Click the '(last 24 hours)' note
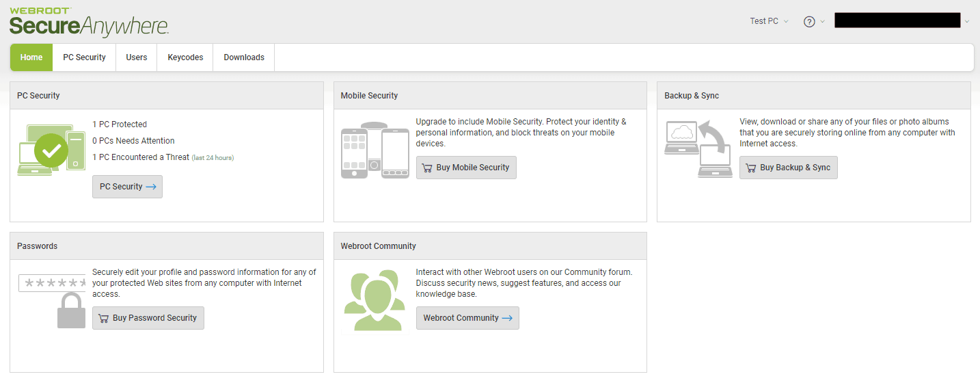This screenshot has height=383, width=980. (213, 158)
